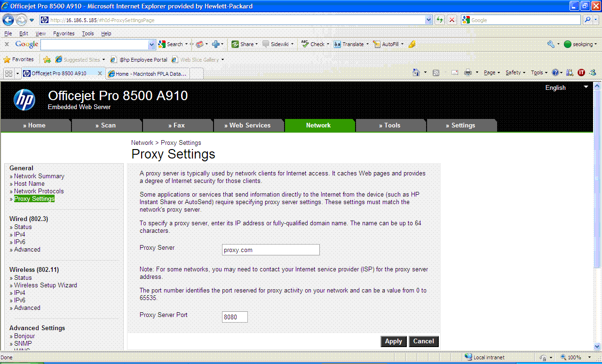Click the search magnifier icon beside the Google box
Image resolution: width=602 pixels, height=364 pixels.
(x=588, y=20)
